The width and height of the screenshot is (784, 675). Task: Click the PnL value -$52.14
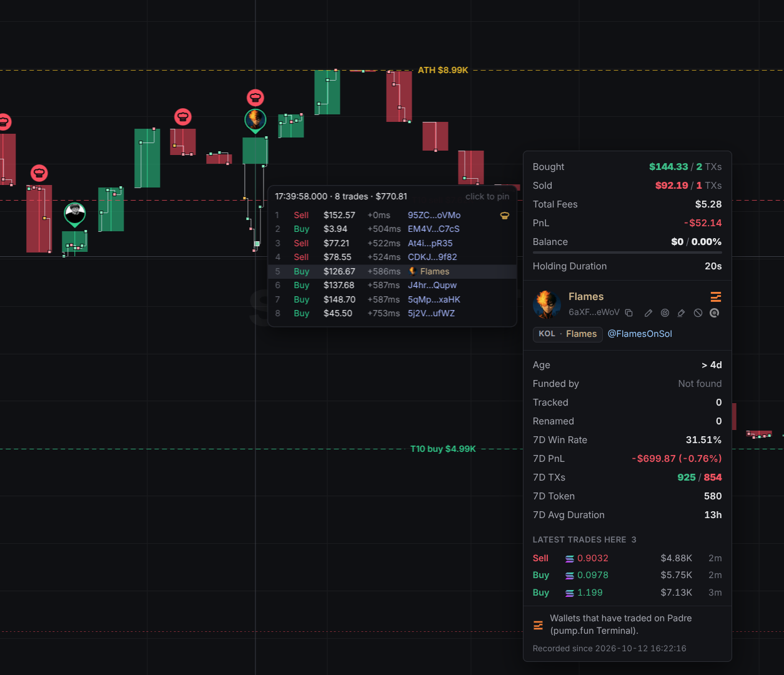pyautogui.click(x=703, y=223)
